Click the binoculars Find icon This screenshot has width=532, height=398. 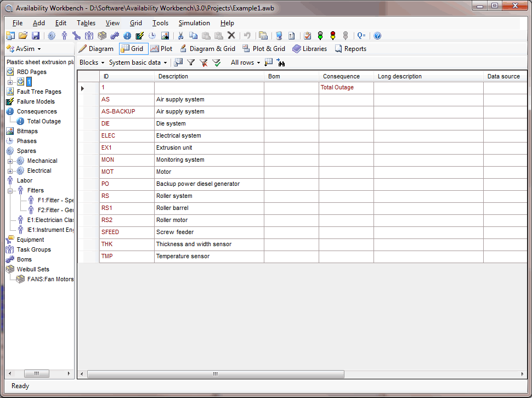click(281, 62)
